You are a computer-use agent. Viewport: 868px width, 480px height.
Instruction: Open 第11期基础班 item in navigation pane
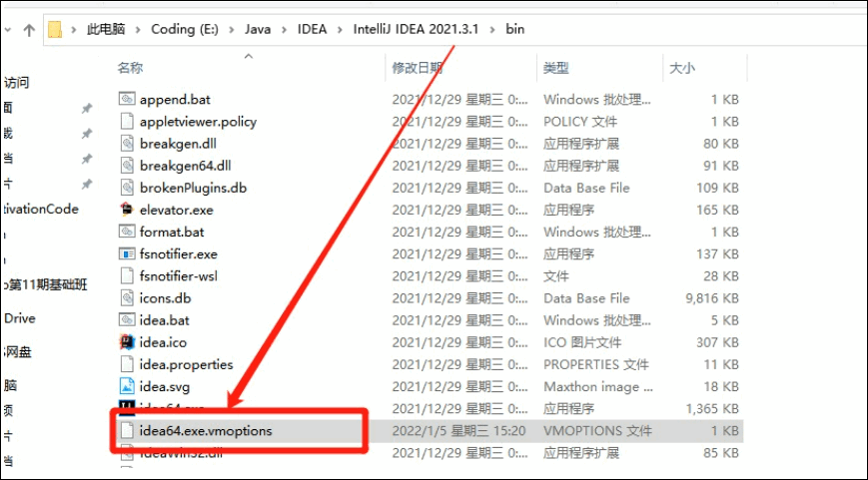[45, 284]
